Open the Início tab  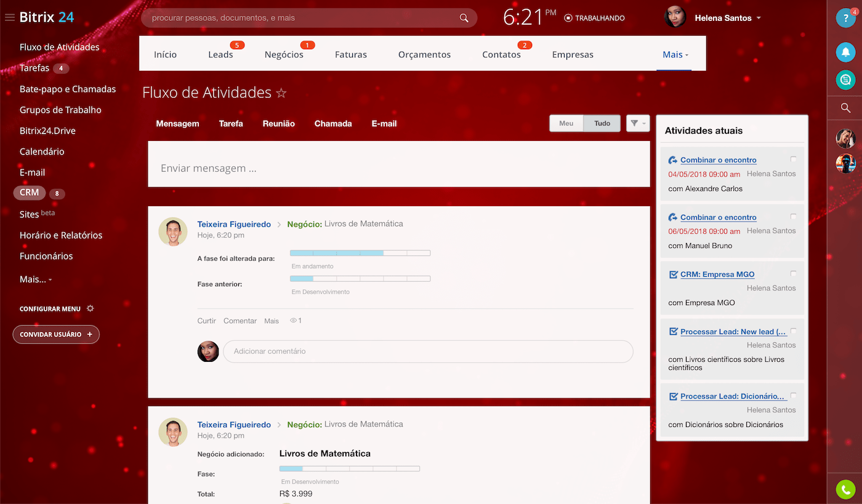pos(165,54)
